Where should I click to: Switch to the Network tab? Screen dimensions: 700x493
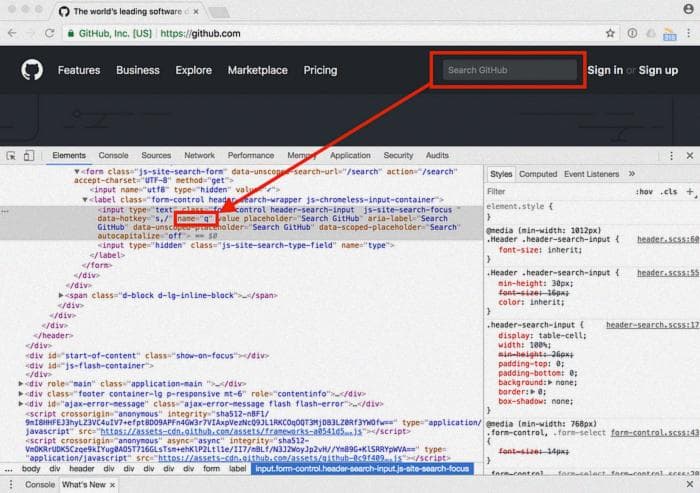coord(200,155)
